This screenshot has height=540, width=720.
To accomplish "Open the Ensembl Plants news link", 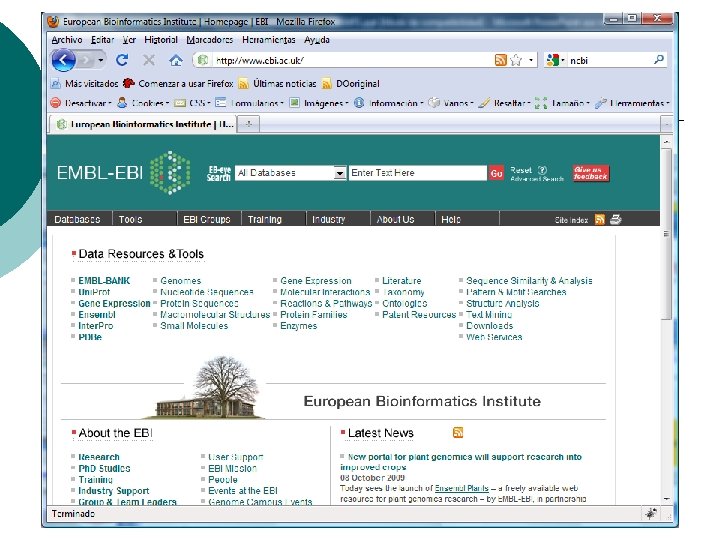I will 461,488.
